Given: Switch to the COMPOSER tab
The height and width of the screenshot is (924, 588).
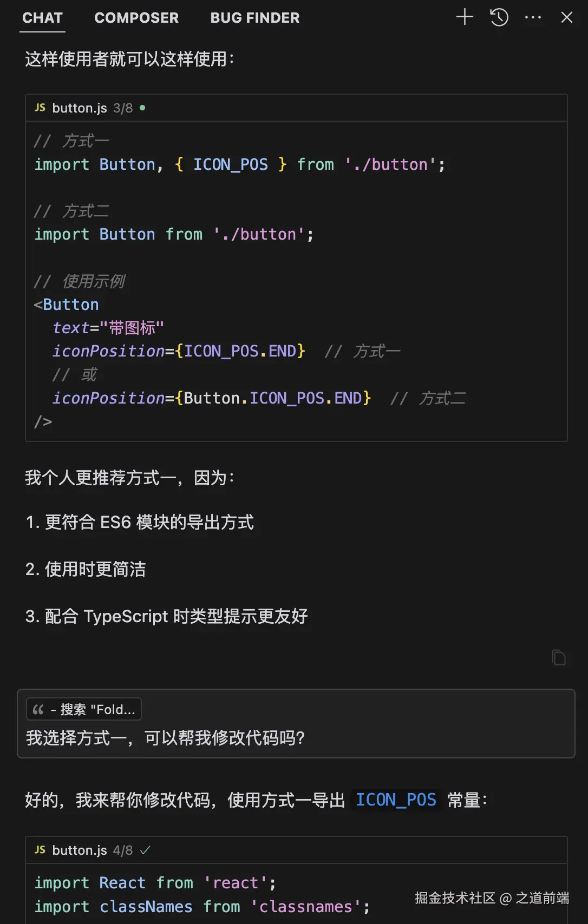Looking at the screenshot, I should point(136,18).
